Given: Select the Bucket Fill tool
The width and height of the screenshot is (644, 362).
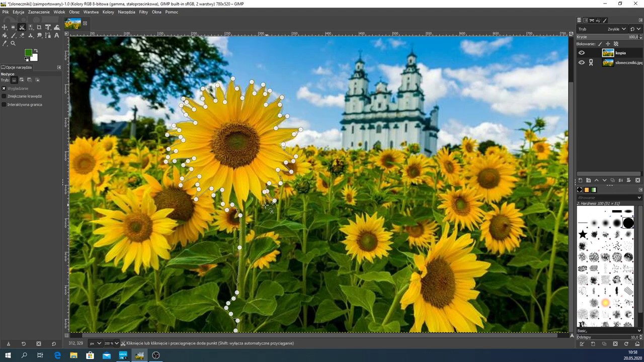Looking at the screenshot, I should [x=5, y=36].
